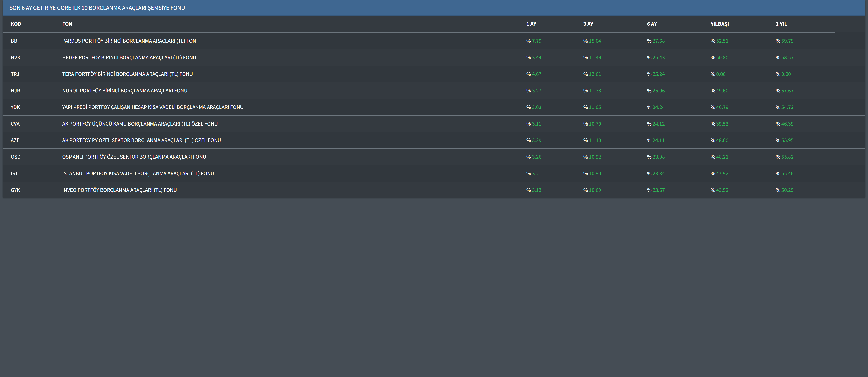868x377 pixels.
Task: Click the YDK fund code
Action: pos(15,107)
